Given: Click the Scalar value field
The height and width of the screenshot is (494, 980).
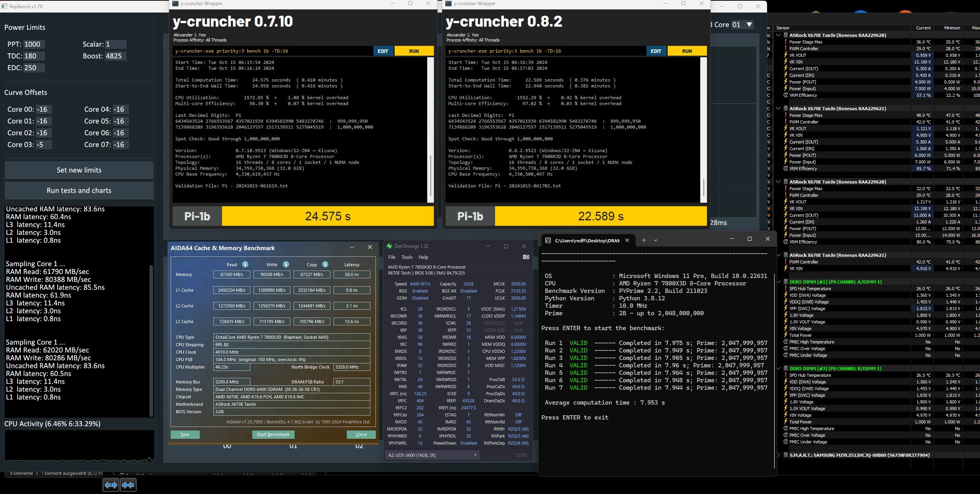Looking at the screenshot, I should 115,44.
